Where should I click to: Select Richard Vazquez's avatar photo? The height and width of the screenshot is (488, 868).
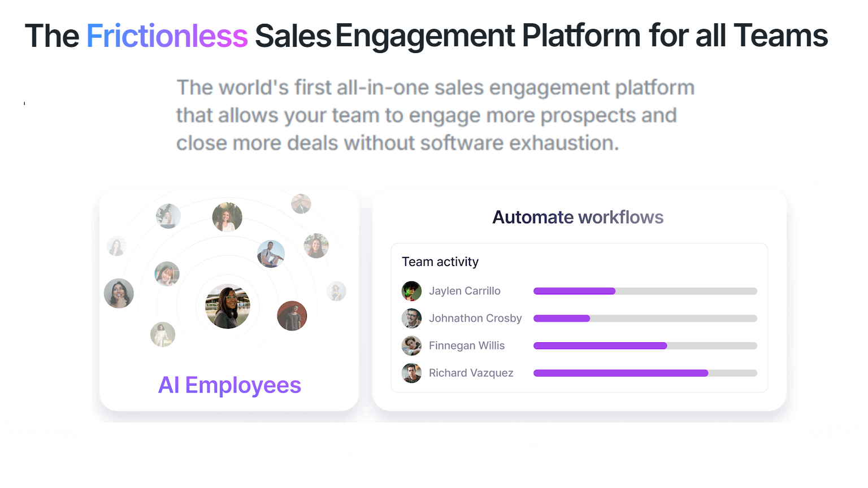pos(411,373)
